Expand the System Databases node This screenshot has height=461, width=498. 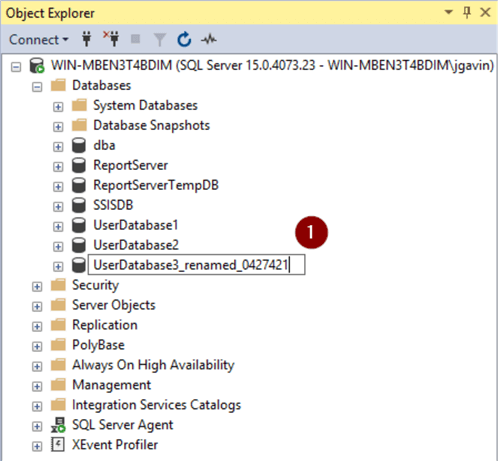pos(58,107)
